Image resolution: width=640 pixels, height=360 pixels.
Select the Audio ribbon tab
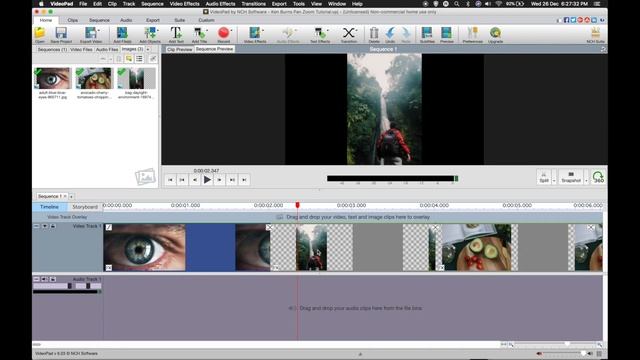coord(126,20)
